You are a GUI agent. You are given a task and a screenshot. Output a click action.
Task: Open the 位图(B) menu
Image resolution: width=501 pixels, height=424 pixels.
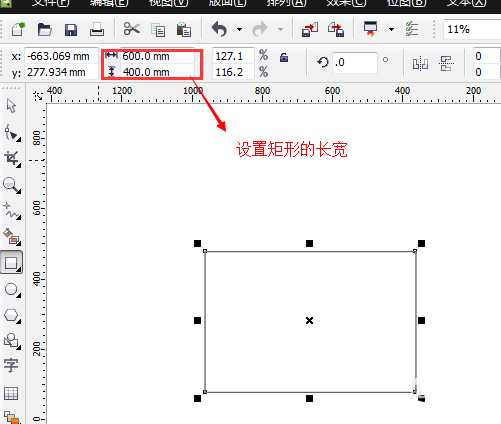[x=406, y=3]
